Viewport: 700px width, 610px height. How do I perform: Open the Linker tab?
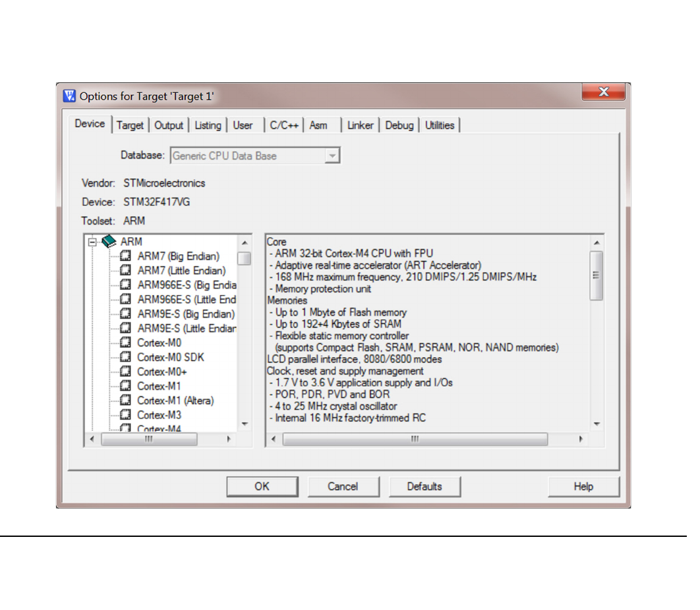tap(361, 125)
